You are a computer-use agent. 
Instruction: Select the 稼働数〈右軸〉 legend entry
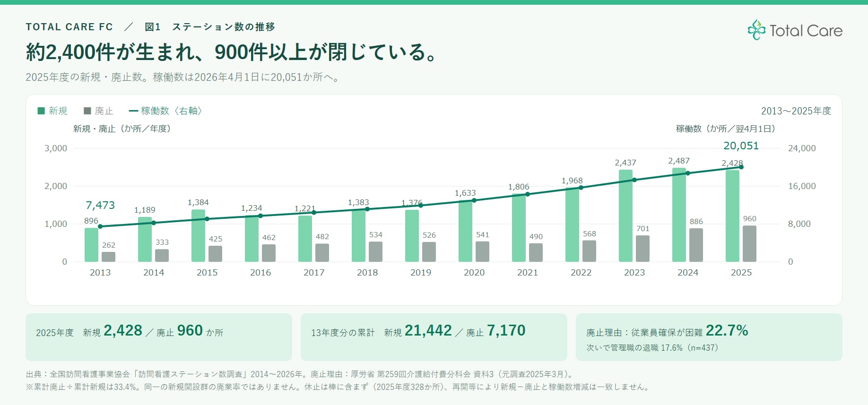click(165, 111)
